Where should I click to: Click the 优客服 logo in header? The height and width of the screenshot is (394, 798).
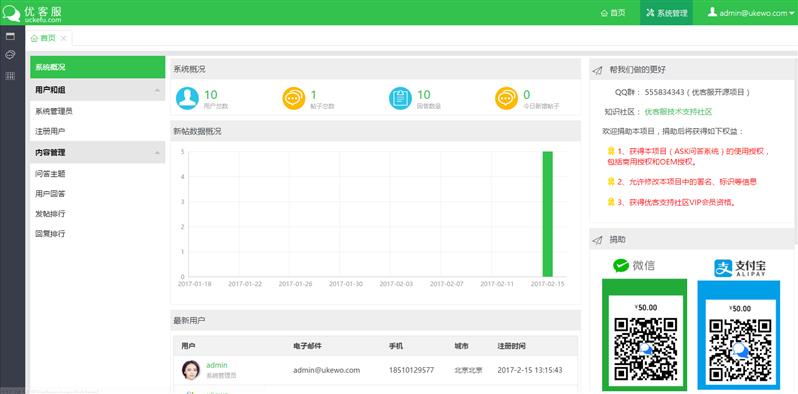click(33, 13)
